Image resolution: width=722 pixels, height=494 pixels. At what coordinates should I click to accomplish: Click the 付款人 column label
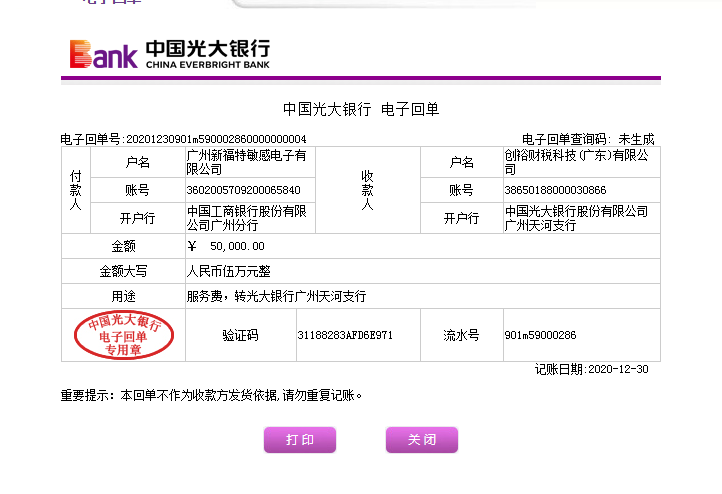click(76, 190)
